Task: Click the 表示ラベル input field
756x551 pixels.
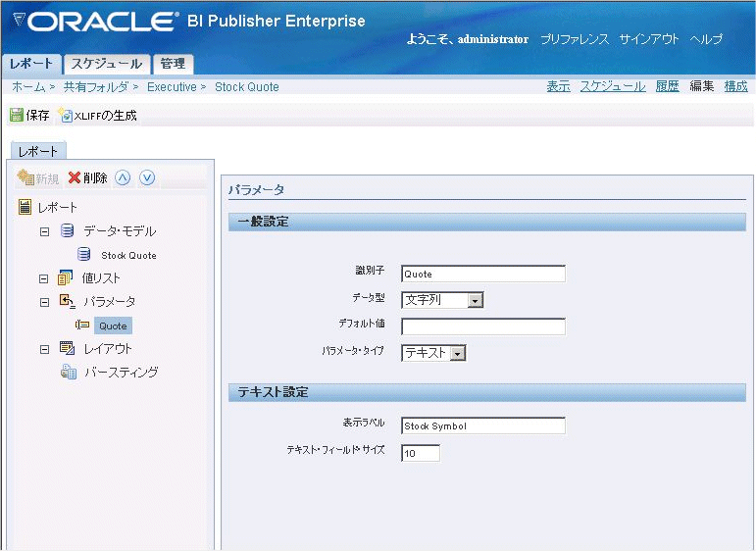Action: [483, 426]
